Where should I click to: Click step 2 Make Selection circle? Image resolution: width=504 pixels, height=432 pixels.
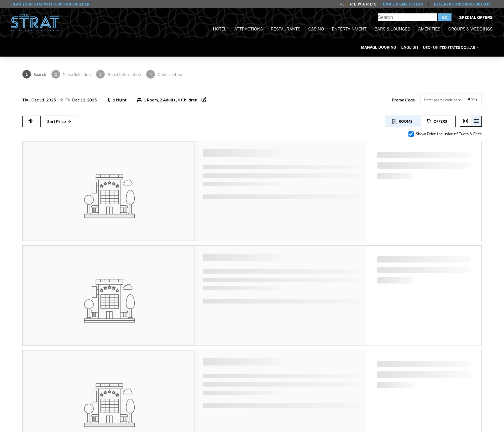pos(56,74)
